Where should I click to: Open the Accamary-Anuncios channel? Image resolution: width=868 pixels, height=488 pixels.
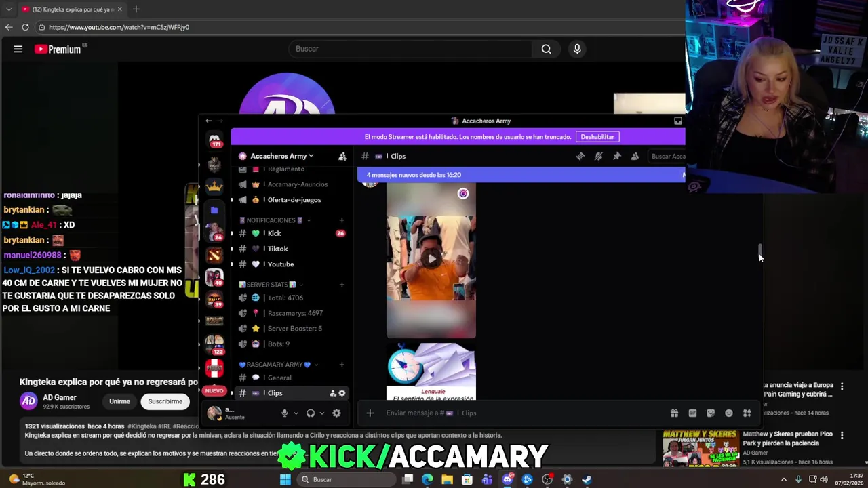tap(292, 184)
